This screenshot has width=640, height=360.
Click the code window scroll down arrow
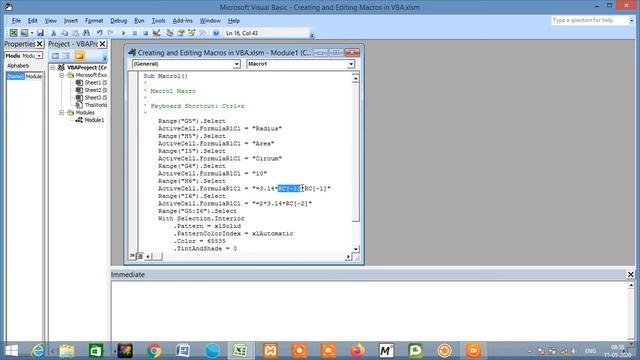[x=356, y=249]
